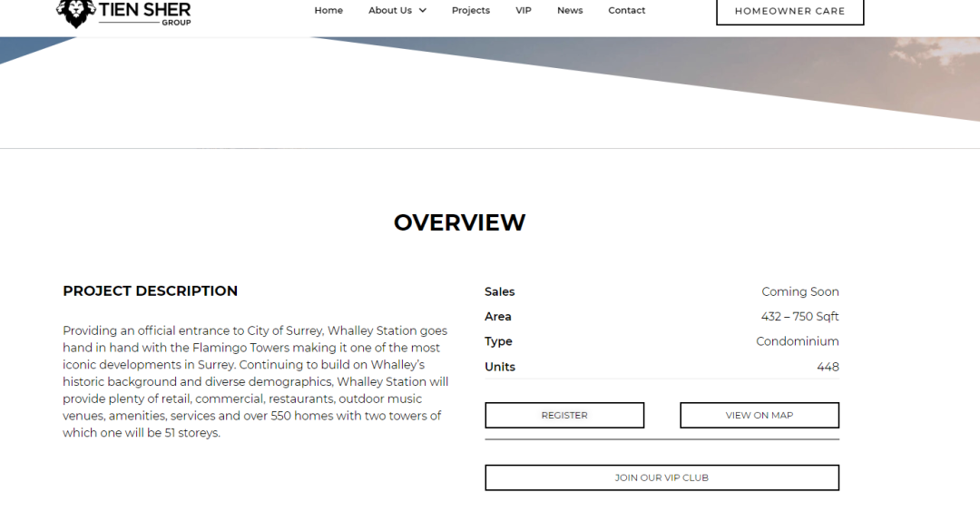The width and height of the screenshot is (980, 522).
Task: Click the Condominium value
Action: 798,341
